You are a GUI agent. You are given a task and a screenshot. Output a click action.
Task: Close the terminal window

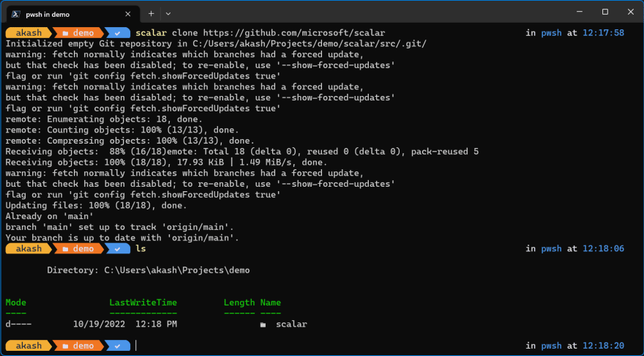pos(630,12)
